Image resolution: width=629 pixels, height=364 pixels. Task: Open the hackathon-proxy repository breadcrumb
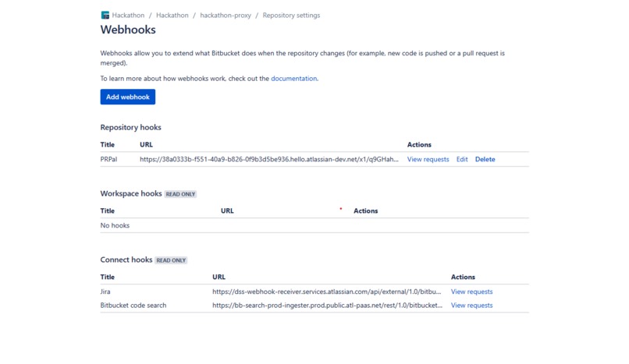point(225,15)
